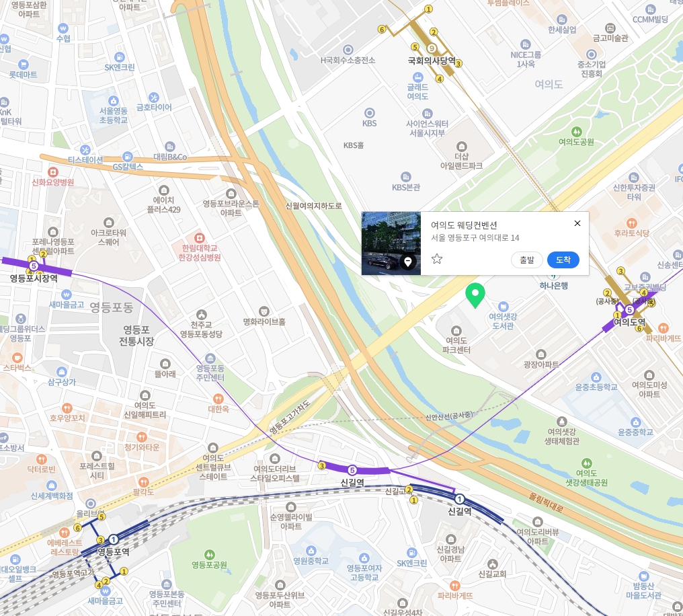The width and height of the screenshot is (683, 616).
Task: Select the 대한옥 restaurant icon
Action: point(218,399)
